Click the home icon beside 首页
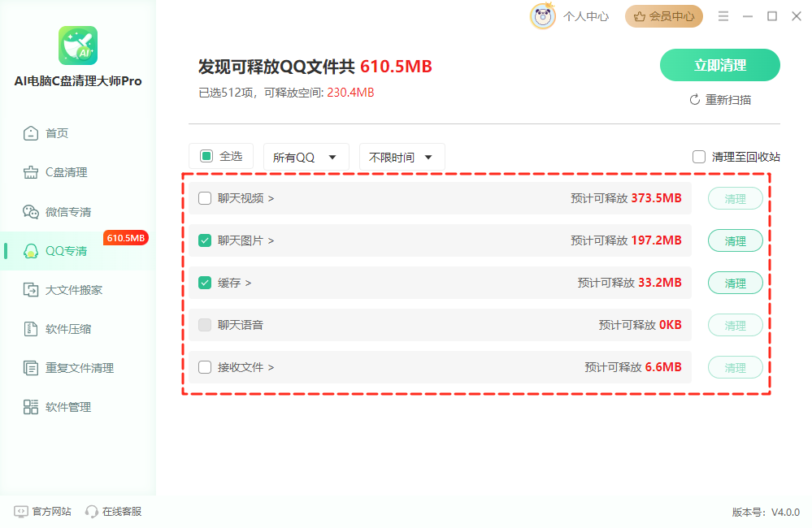 [31, 133]
